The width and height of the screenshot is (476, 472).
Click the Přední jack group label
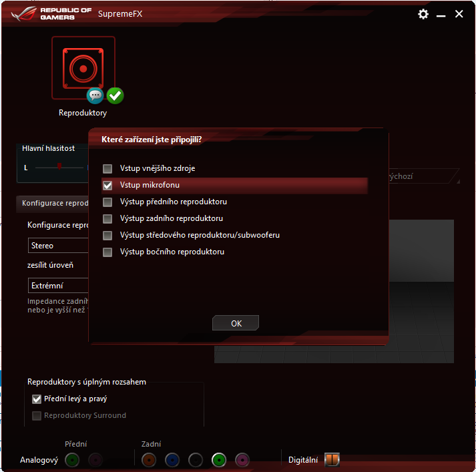coord(75,444)
